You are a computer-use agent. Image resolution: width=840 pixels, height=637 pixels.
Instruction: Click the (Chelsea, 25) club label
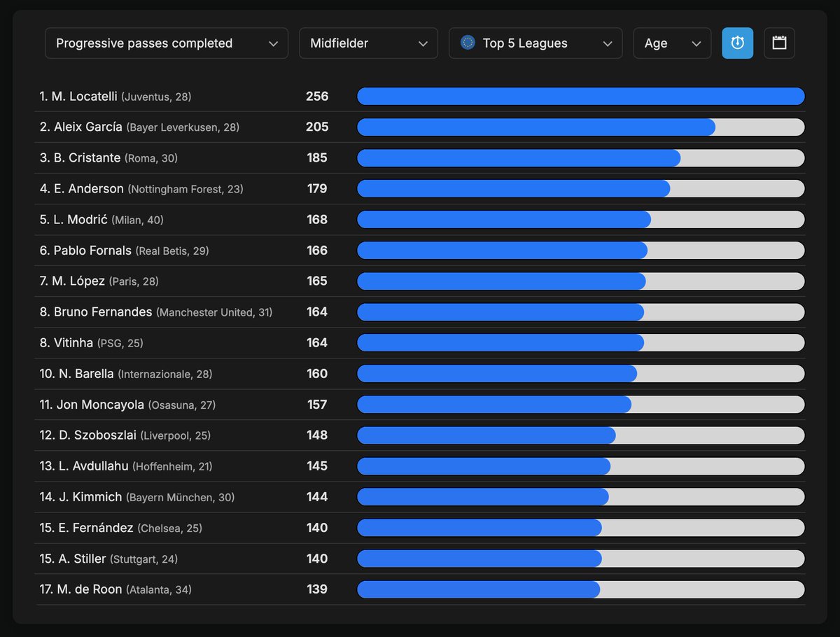pos(170,528)
